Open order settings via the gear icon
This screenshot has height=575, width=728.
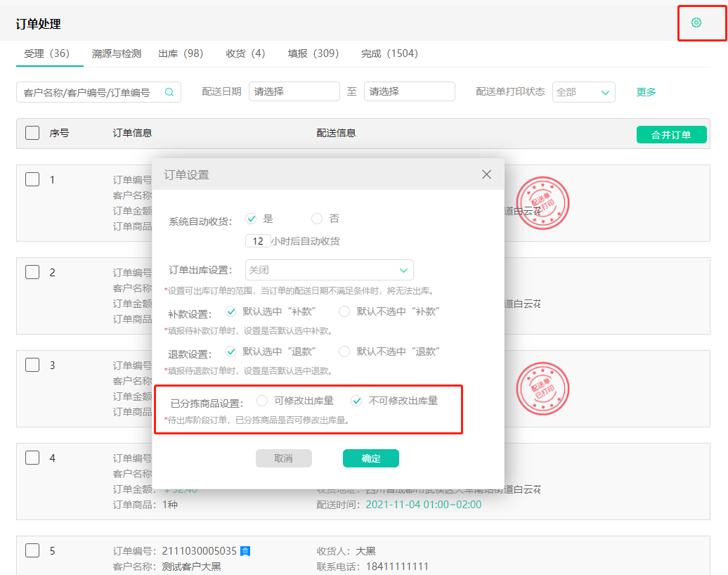[x=696, y=22]
